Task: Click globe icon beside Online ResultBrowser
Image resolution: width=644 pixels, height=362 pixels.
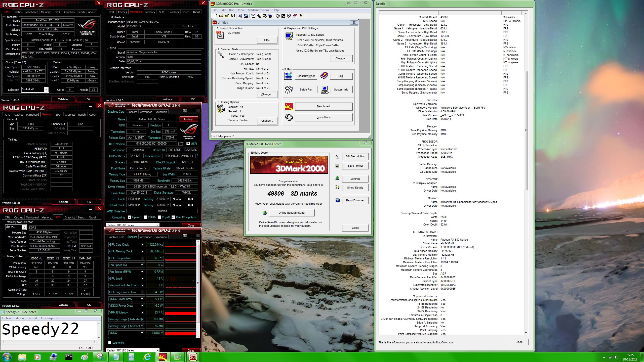Action: click(265, 213)
